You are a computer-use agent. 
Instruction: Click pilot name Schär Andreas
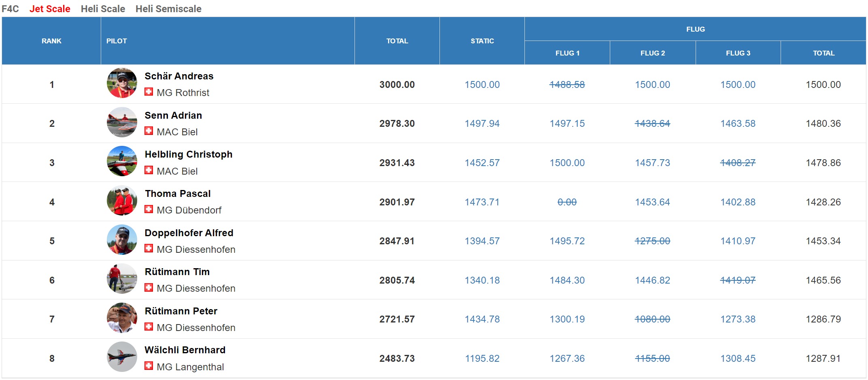tap(179, 76)
